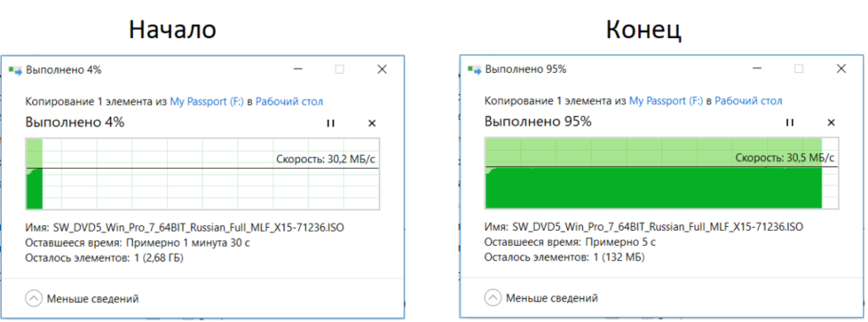Viewport: 868px width, 322px height.
Task: Open Рабочий стол link in the 95% dialog
Action: [x=748, y=101]
